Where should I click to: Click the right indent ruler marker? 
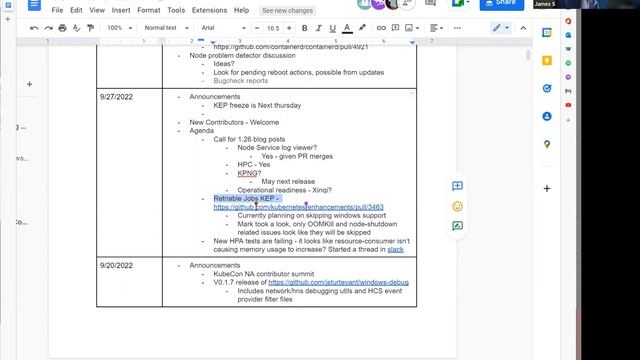tap(412, 42)
